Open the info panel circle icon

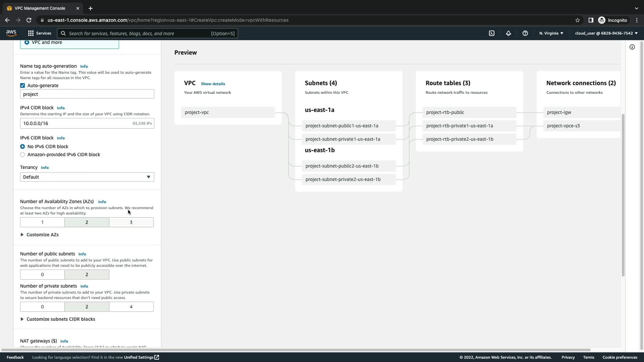tap(632, 47)
